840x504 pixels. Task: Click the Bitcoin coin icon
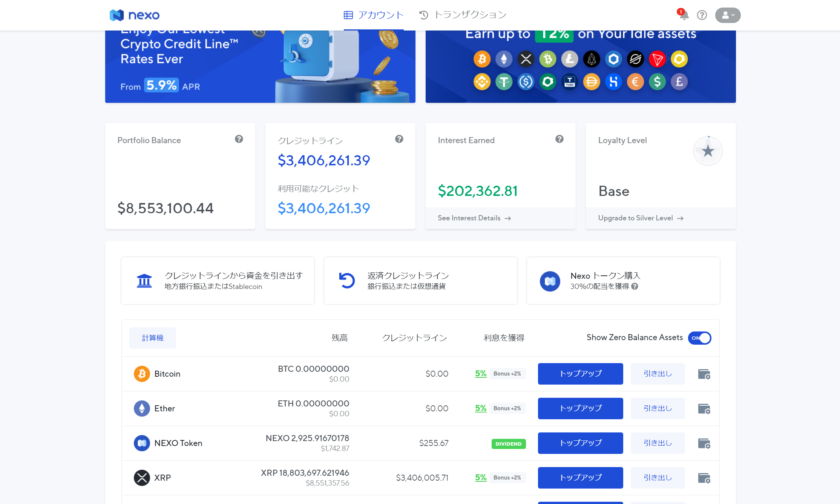142,374
